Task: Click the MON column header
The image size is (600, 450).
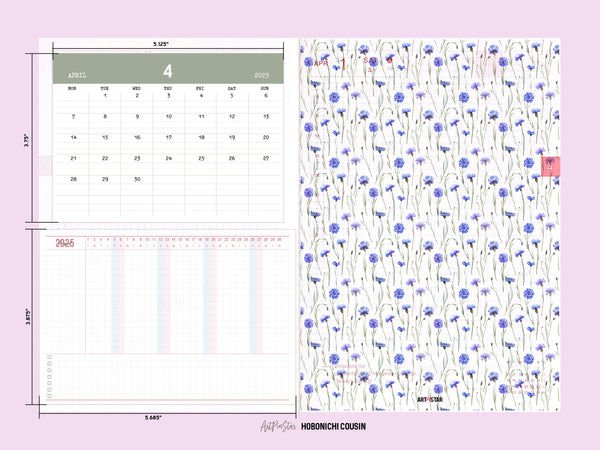Action: 72,88
